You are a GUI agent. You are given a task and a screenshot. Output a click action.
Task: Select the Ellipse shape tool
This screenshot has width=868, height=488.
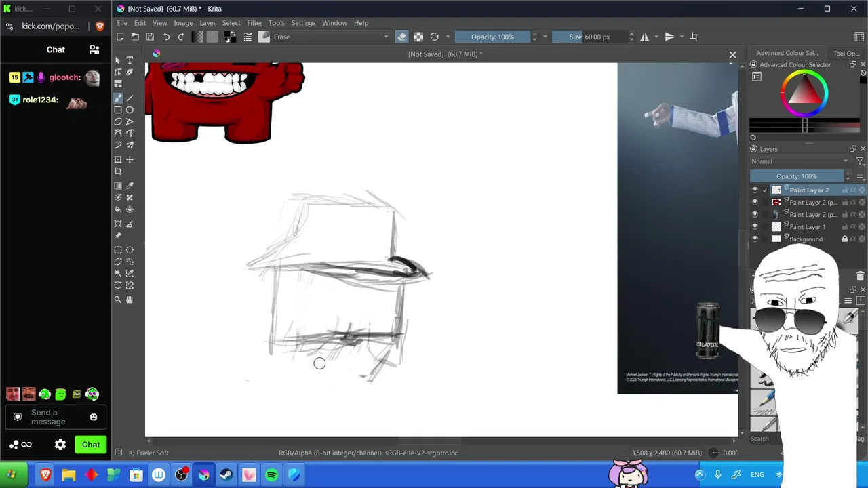pyautogui.click(x=130, y=110)
